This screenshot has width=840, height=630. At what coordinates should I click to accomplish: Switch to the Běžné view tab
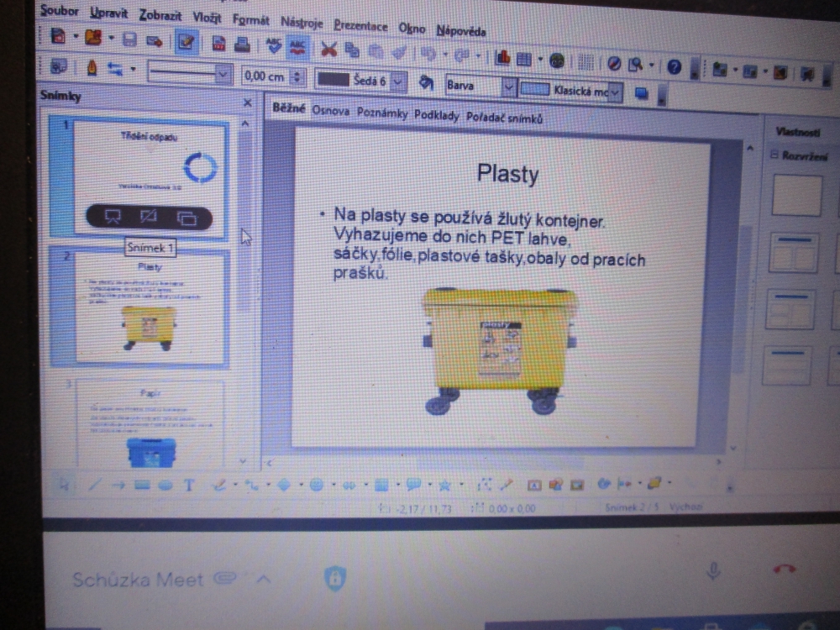pos(289,108)
